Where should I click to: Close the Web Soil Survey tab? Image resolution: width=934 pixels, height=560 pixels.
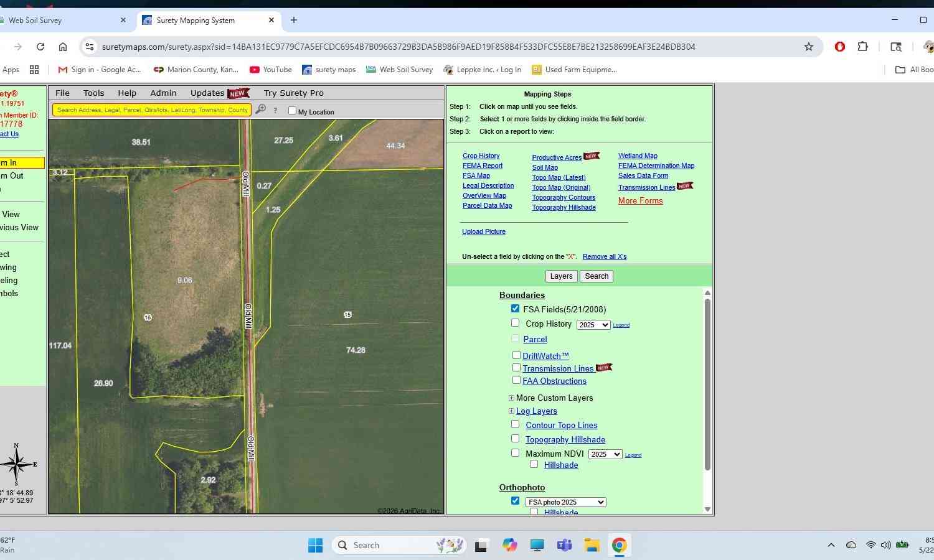pos(123,20)
